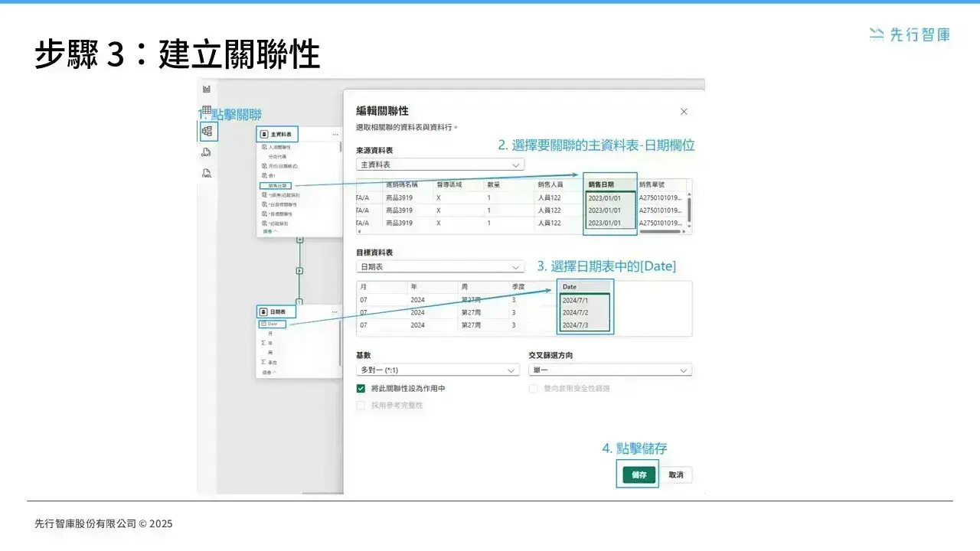This screenshot has width=980, height=551.
Task: Open the 基數 cardinality dropdown
Action: coord(438,370)
